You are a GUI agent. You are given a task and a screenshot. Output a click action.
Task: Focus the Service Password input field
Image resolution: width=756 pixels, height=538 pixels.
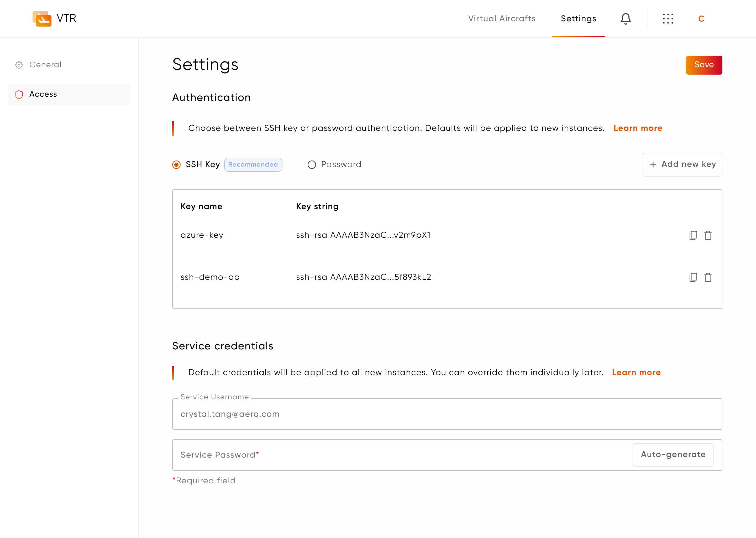coord(397,455)
